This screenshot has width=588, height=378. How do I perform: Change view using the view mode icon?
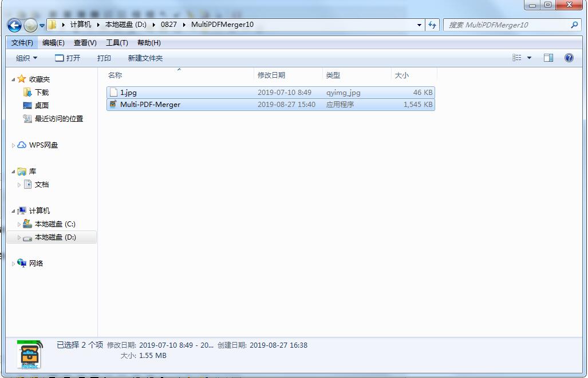[517, 58]
